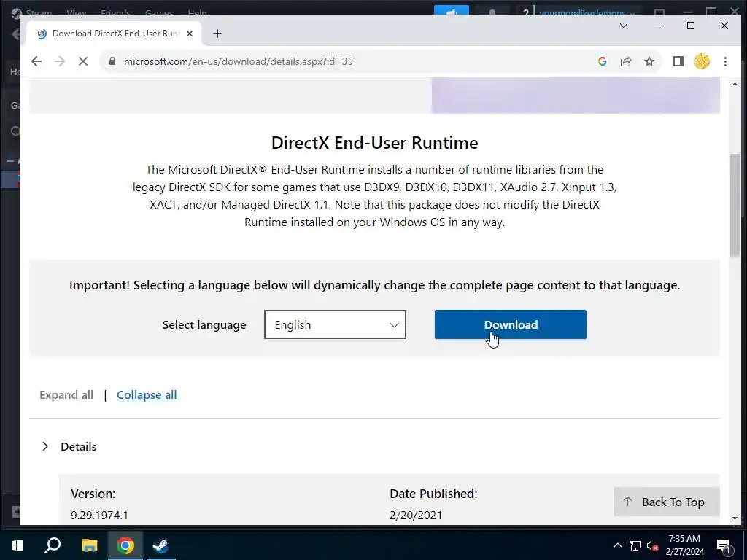Open File Explorer from the taskbar
Screen dimensions: 747x560
89,545
